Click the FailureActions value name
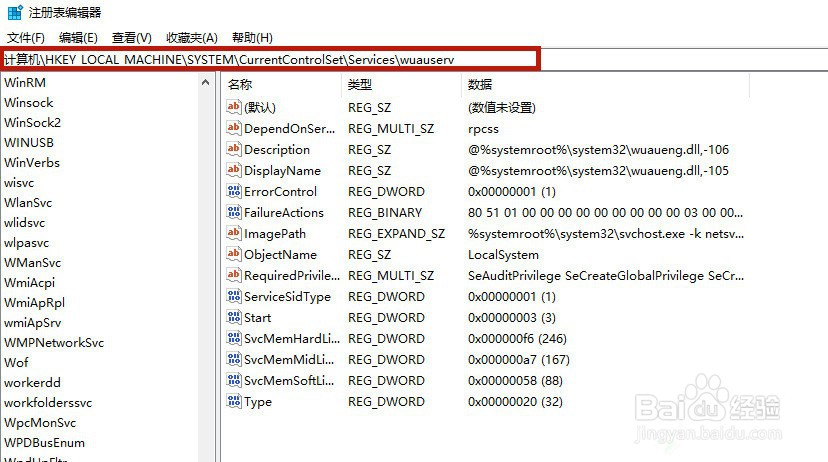 pyautogui.click(x=284, y=213)
